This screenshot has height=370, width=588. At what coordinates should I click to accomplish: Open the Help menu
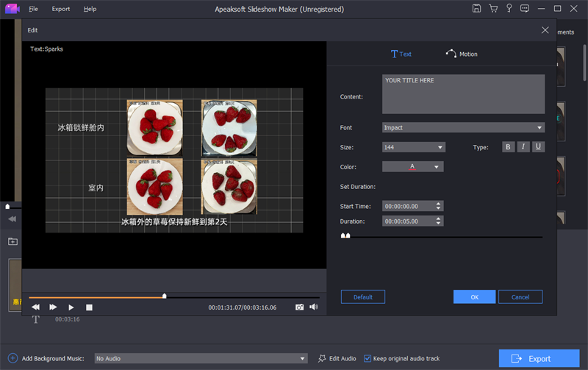[90, 9]
